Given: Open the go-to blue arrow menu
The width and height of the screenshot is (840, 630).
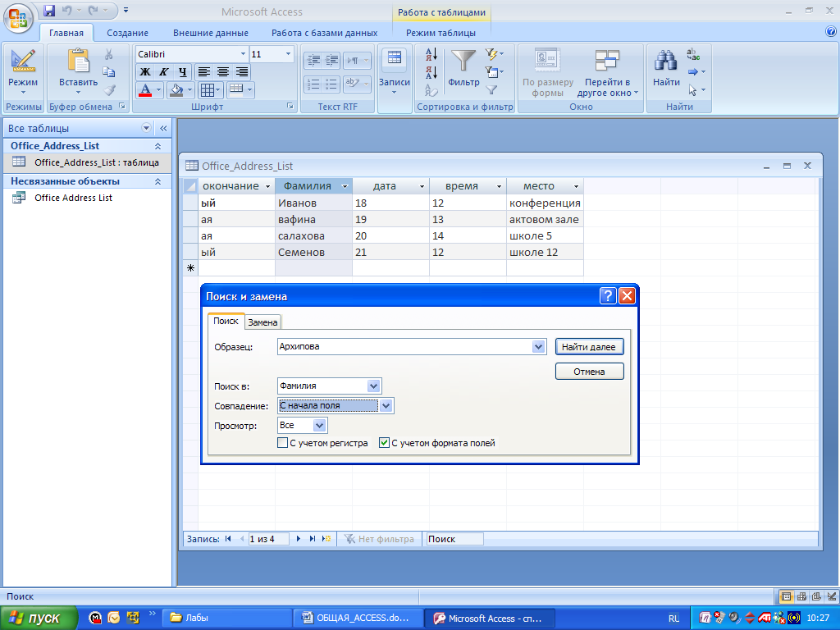Looking at the screenshot, I should coord(696,72).
